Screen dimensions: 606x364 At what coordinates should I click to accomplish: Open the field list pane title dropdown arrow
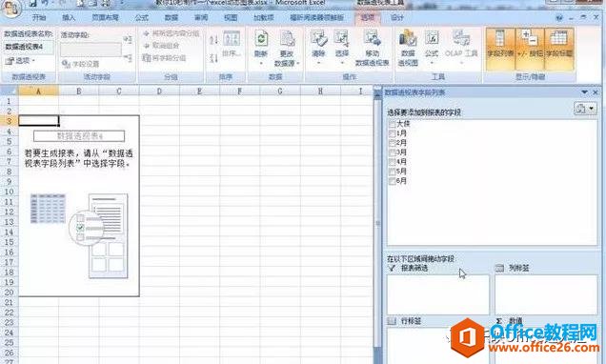pos(584,92)
